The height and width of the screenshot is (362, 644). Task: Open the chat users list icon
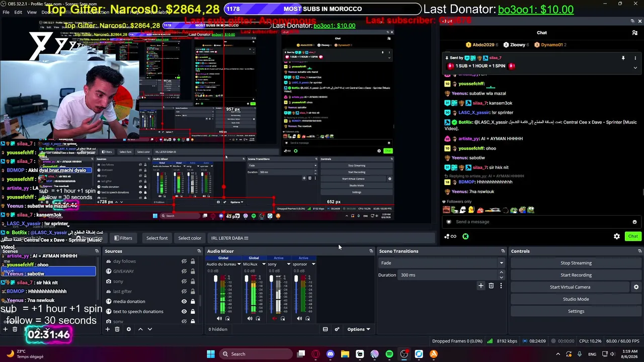coord(635,33)
